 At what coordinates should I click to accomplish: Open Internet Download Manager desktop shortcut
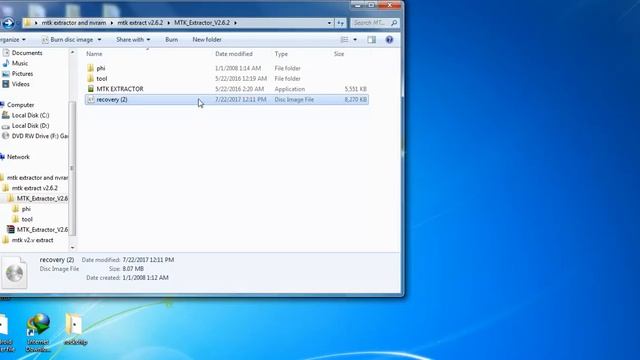click(x=38, y=333)
